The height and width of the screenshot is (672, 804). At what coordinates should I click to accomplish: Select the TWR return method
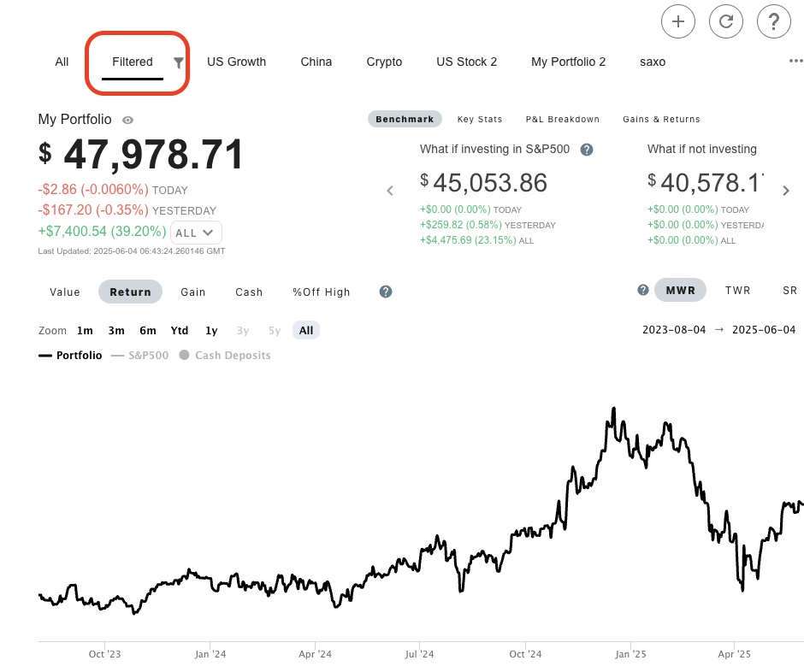point(737,291)
